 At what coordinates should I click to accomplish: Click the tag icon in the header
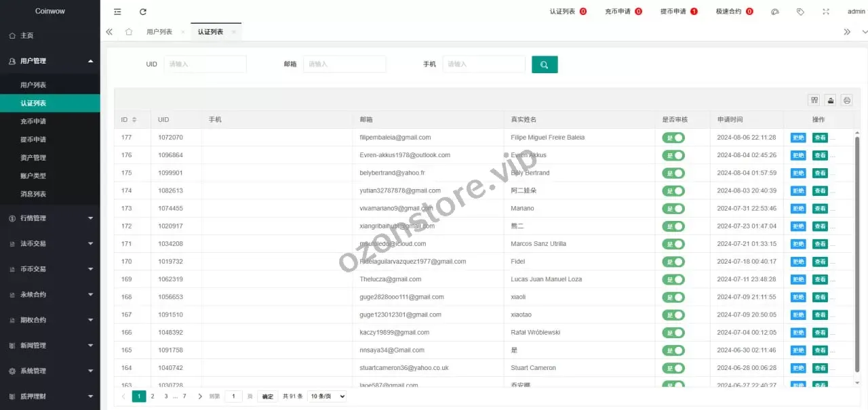point(800,12)
